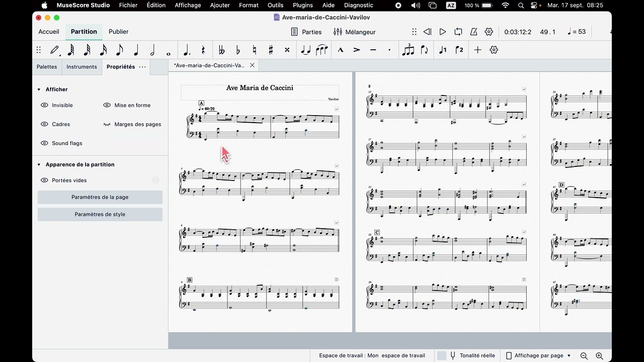Switch to the Accueil tab
This screenshot has height=362, width=644.
49,32
